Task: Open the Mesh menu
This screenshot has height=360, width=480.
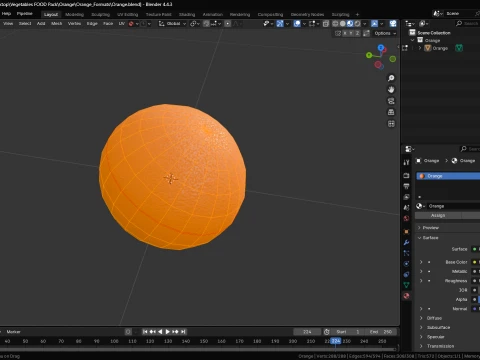Action: (56, 23)
